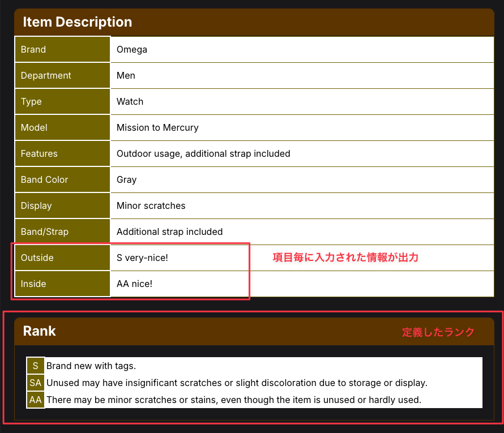504x433 pixels.
Task: Select the S very-nice! value
Action: 142,258
